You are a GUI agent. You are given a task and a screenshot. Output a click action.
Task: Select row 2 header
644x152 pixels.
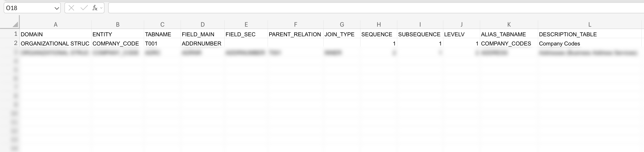coord(15,43)
